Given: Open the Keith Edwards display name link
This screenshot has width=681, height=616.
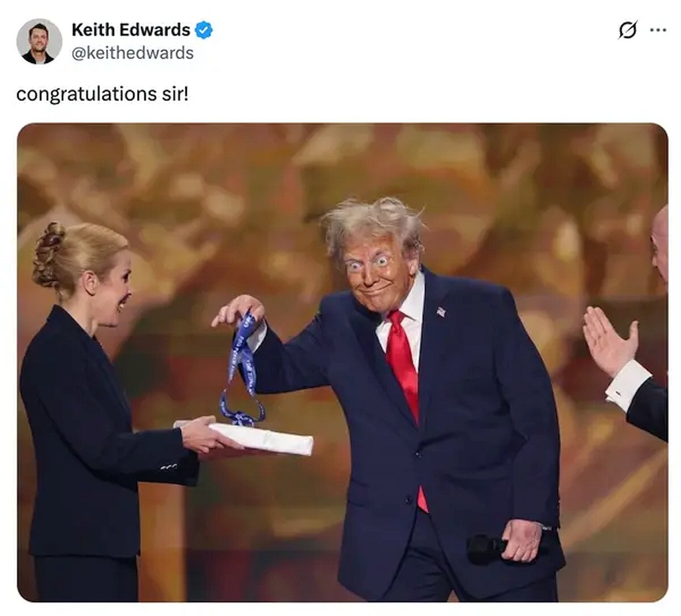Looking at the screenshot, I should [131, 30].
